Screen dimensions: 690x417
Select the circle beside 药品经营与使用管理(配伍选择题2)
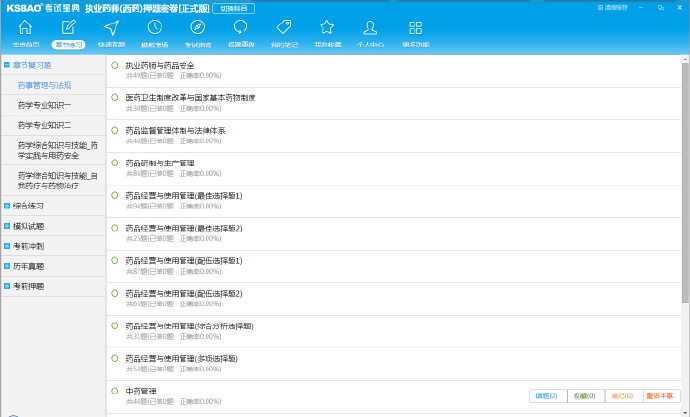click(x=115, y=293)
